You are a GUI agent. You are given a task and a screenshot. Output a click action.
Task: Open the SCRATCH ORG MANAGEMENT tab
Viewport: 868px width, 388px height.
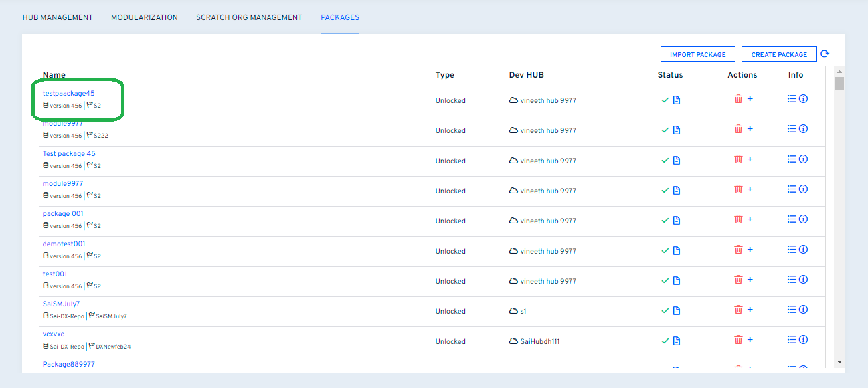[249, 17]
